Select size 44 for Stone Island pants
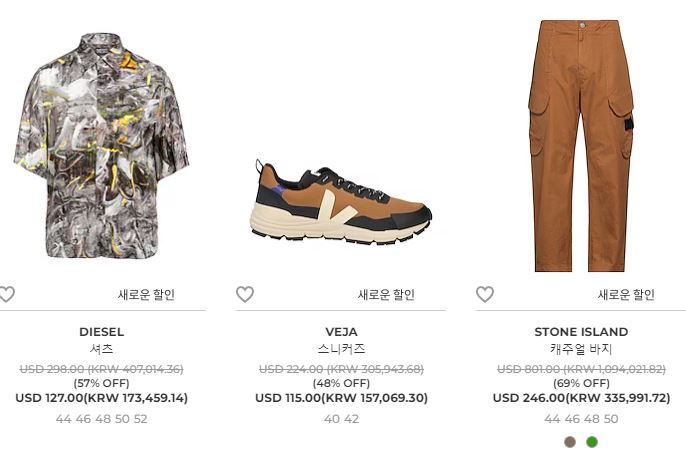The image size is (686, 450). pyautogui.click(x=552, y=419)
